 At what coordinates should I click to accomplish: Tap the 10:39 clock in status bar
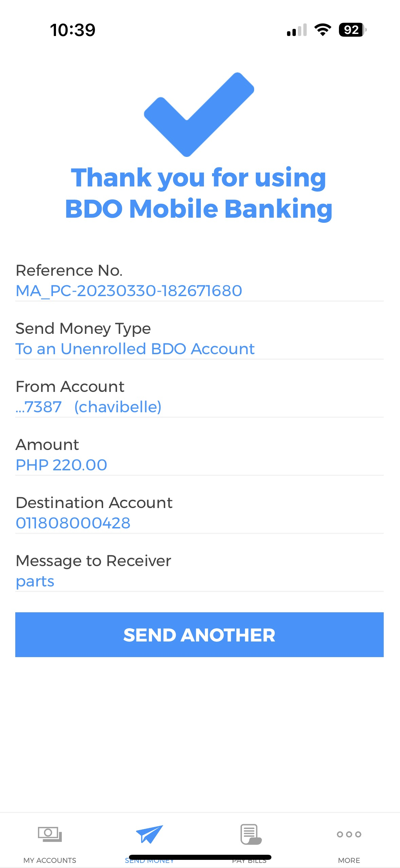(73, 30)
